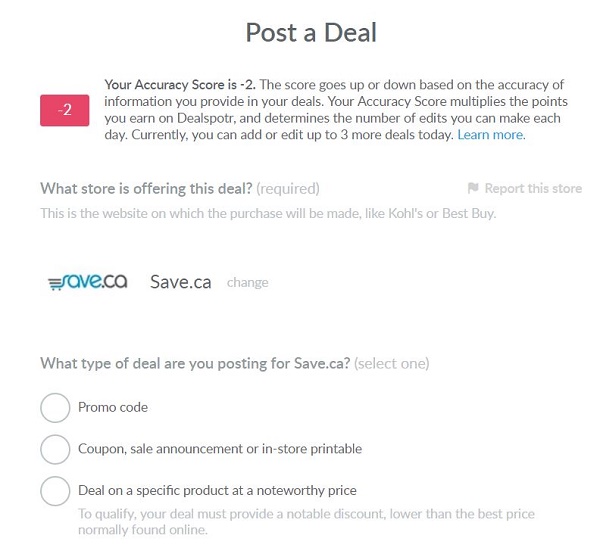Viewport: 600px width, 557px height.
Task: Click the Promo code label text
Action: tap(113, 407)
